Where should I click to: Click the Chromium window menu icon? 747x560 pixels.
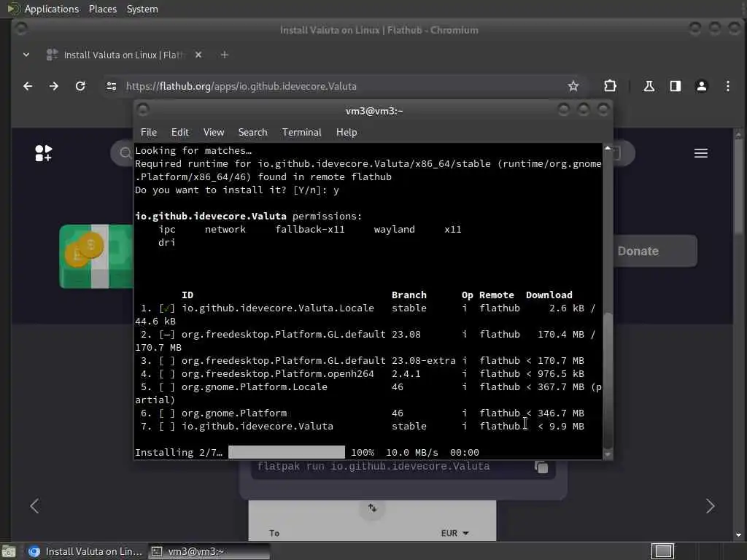20,28
